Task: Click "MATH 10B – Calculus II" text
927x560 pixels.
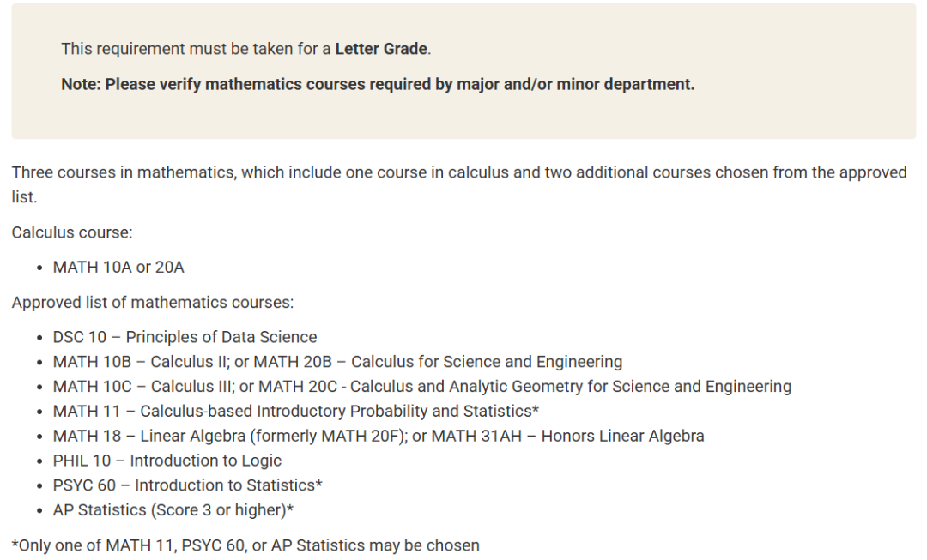Action: (x=137, y=362)
